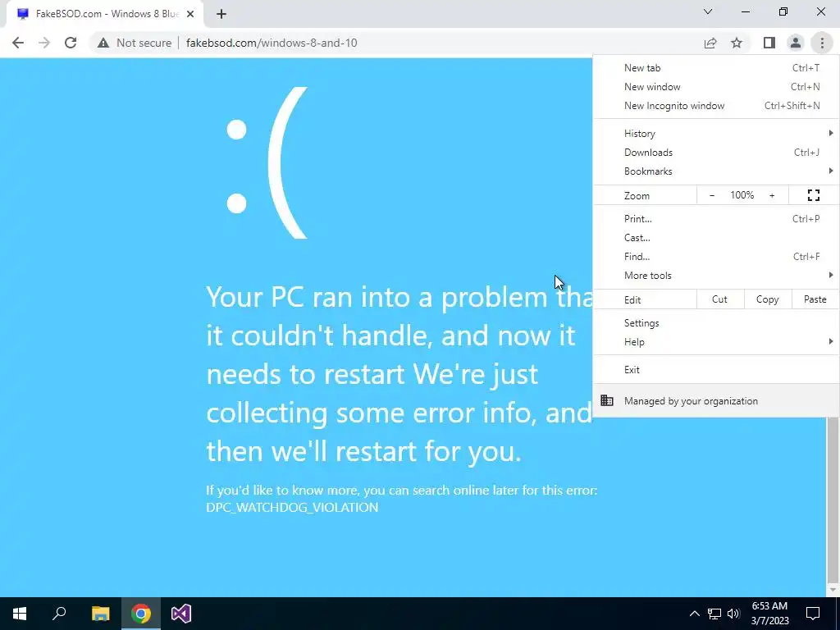Open the profile avatar button
840x630 pixels.
(796, 43)
